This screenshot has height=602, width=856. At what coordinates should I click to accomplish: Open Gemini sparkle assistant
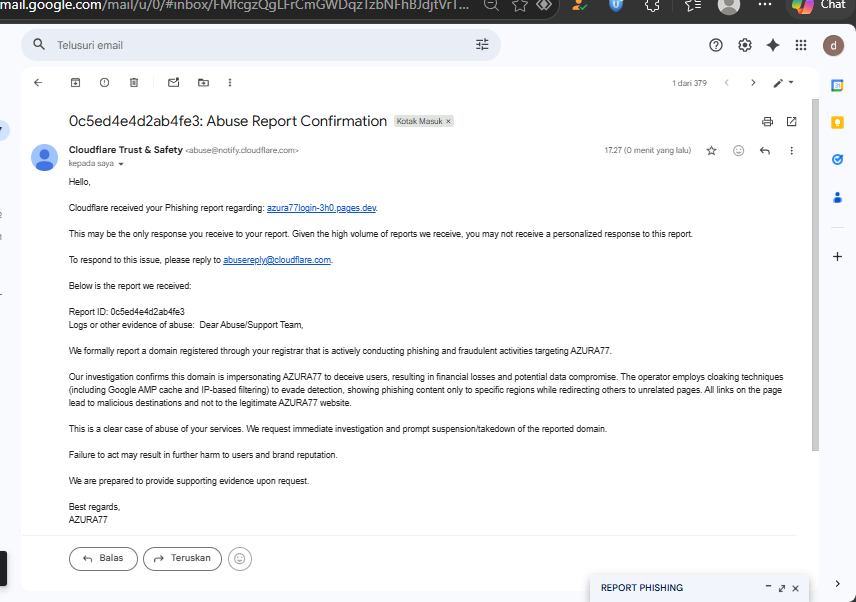(773, 45)
